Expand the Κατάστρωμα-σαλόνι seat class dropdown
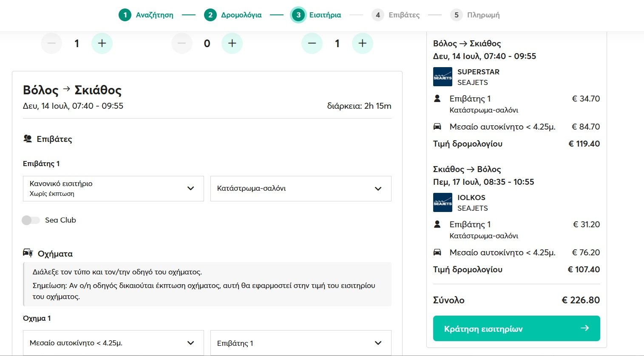This screenshot has width=644, height=356. click(x=301, y=189)
